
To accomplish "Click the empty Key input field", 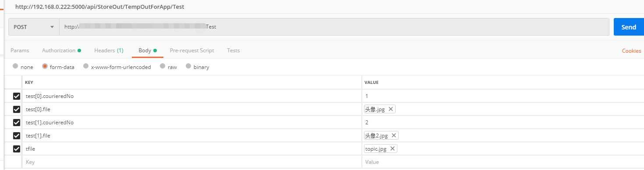I will [191, 162].
